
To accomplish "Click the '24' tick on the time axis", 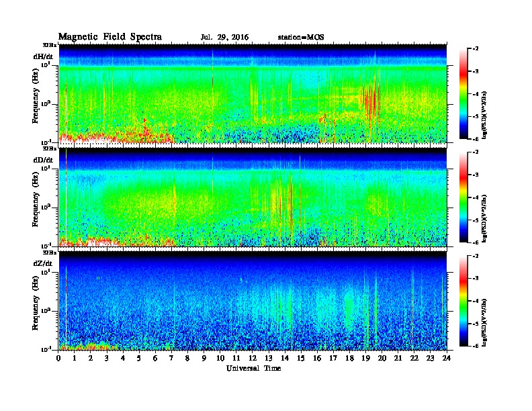I will point(447,358).
